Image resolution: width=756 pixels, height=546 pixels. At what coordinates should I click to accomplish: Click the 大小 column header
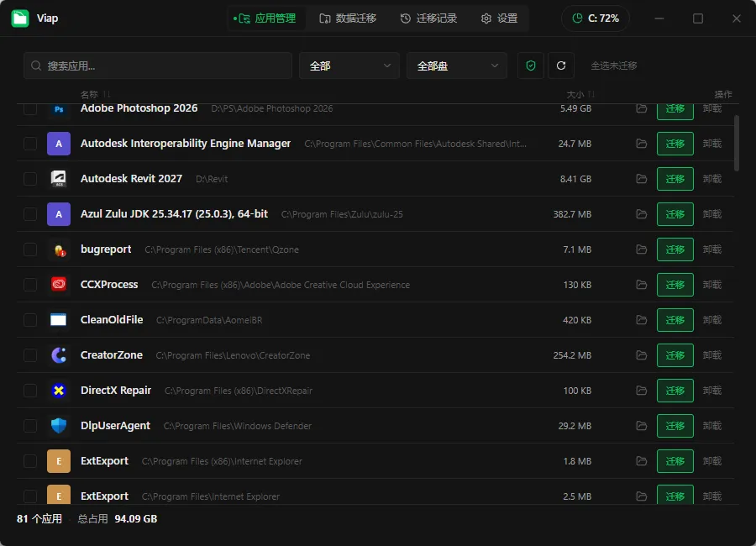coord(575,94)
